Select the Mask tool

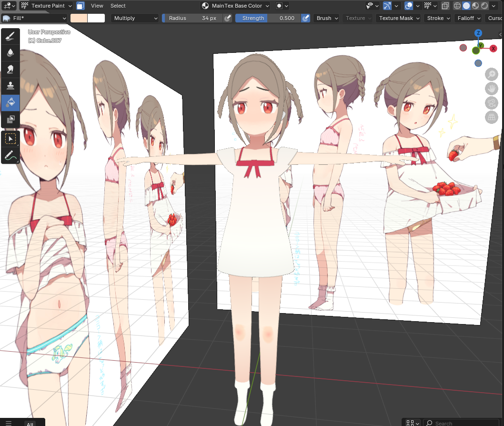(10, 119)
